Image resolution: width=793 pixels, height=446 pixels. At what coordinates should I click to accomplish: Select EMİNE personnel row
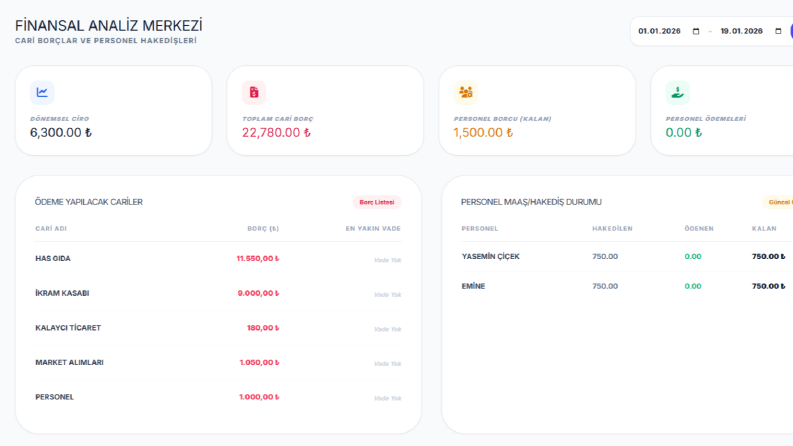(627, 286)
